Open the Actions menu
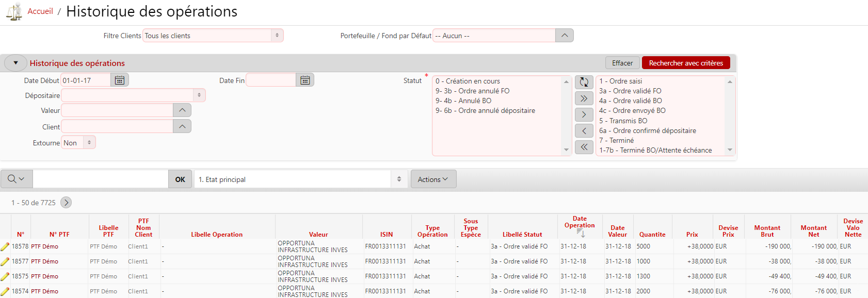Viewport: 868px width, 298px height. pyautogui.click(x=433, y=179)
